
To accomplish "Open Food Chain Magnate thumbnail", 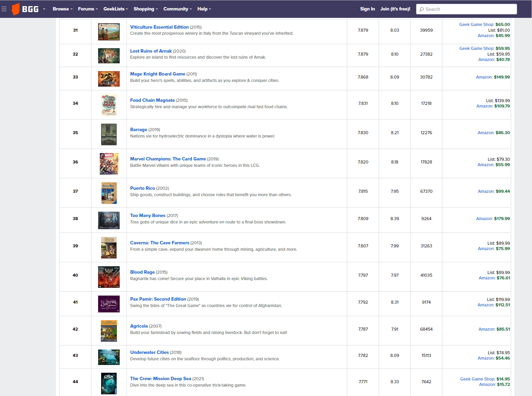I will pyautogui.click(x=109, y=105).
